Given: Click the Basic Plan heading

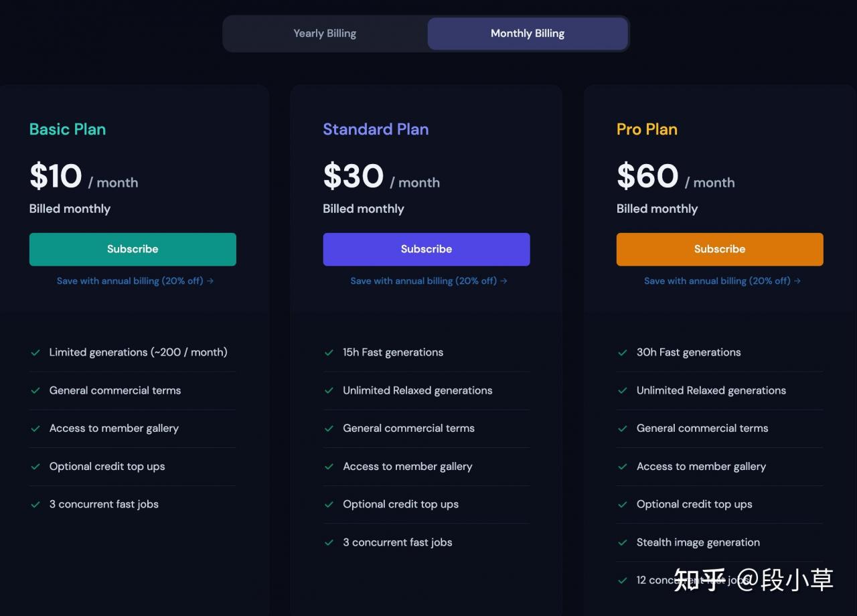Looking at the screenshot, I should tap(68, 129).
